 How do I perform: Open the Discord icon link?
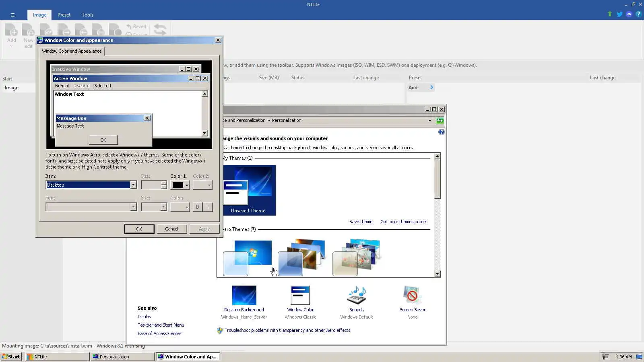[x=629, y=14]
